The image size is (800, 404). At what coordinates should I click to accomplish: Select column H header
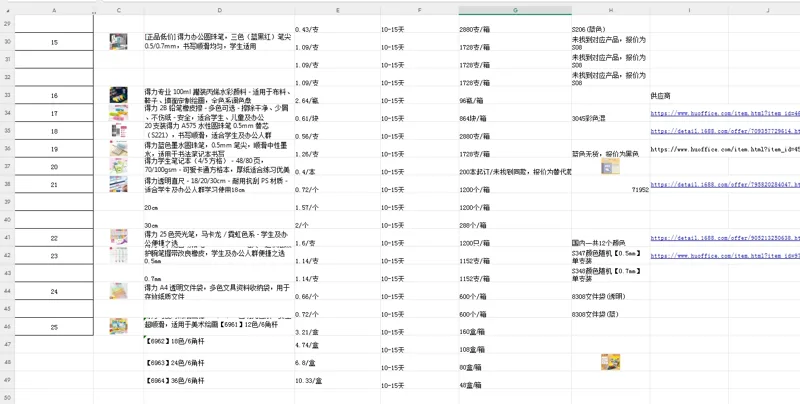pyautogui.click(x=611, y=11)
